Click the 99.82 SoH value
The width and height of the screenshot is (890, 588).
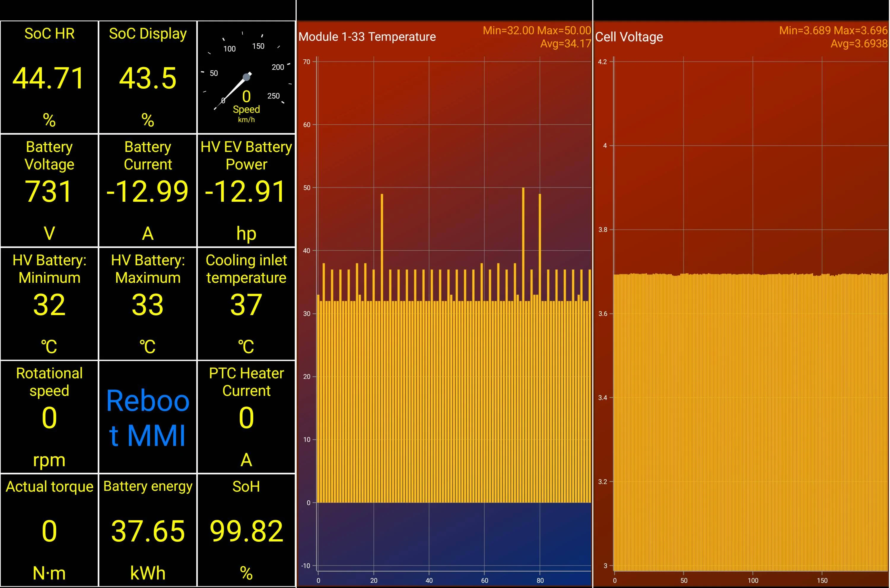click(x=246, y=531)
